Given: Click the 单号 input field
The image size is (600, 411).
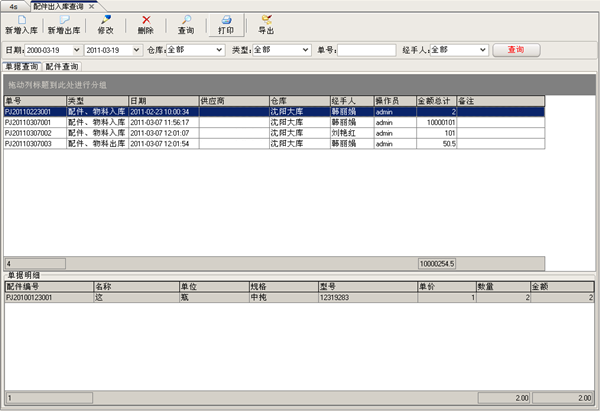Looking at the screenshot, I should click(x=366, y=49).
